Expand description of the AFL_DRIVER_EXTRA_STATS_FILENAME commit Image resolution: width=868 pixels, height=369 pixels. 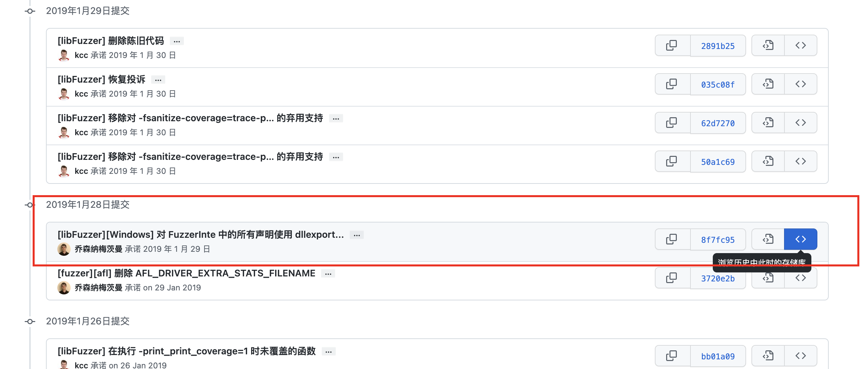click(328, 273)
